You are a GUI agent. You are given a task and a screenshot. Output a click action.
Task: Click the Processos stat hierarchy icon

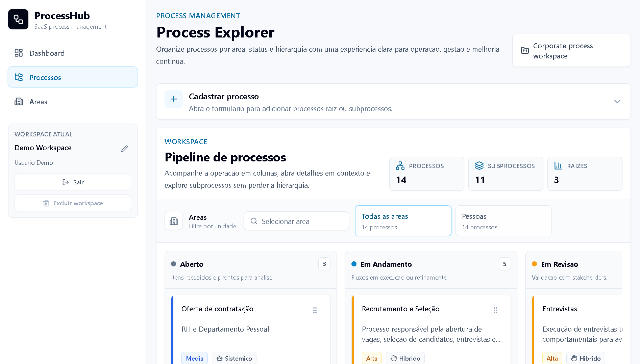click(x=400, y=166)
